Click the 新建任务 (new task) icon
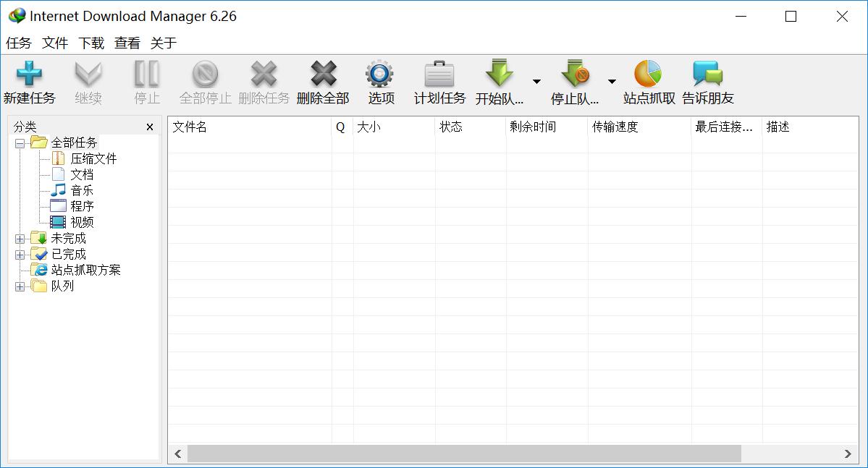 (29, 75)
